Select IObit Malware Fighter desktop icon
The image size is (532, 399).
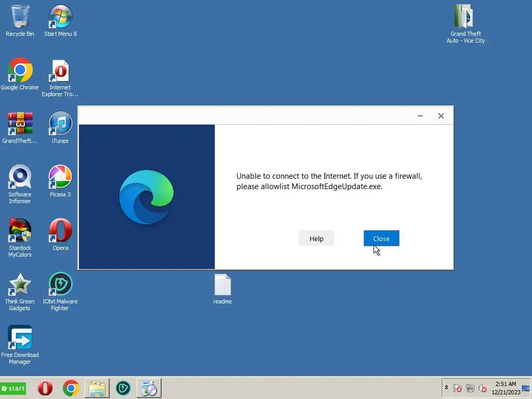tap(60, 292)
